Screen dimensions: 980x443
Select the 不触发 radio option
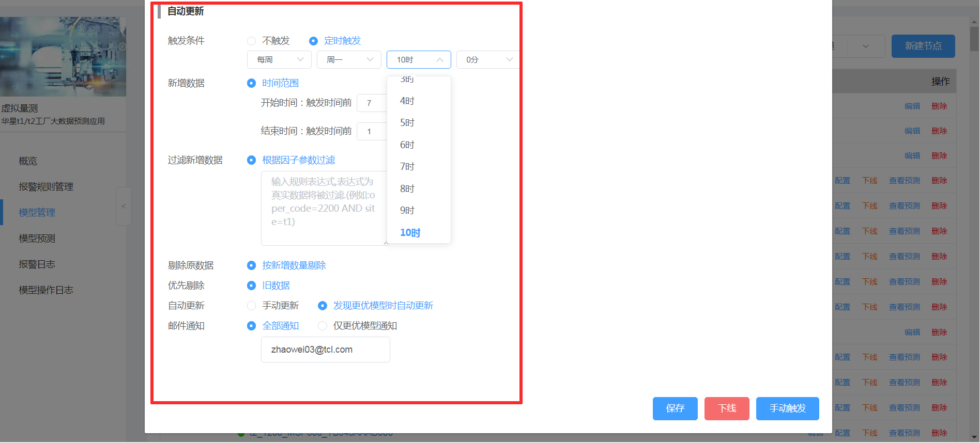(x=252, y=41)
